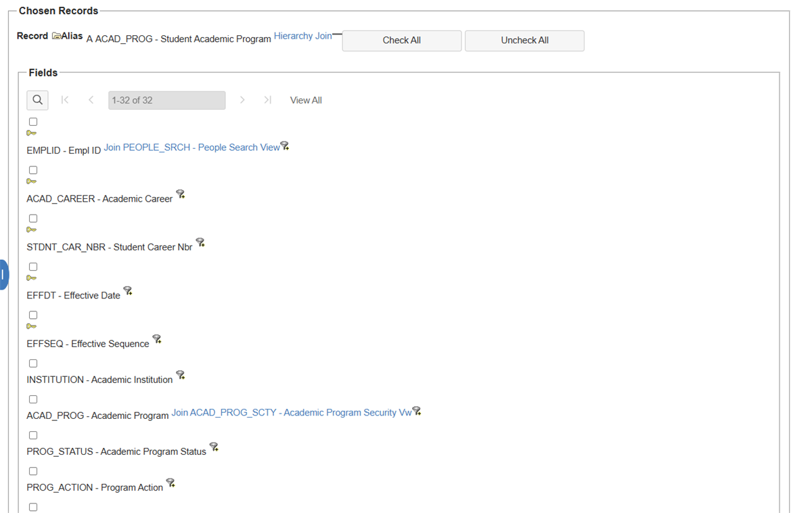The width and height of the screenshot is (812, 513).
Task: Select PROG_ACTION - Program Action label
Action: (x=95, y=487)
